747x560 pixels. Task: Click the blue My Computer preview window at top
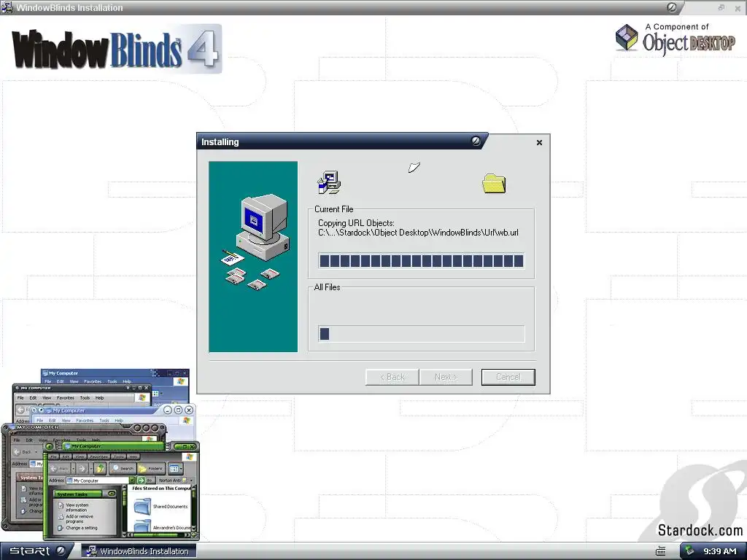click(x=115, y=377)
